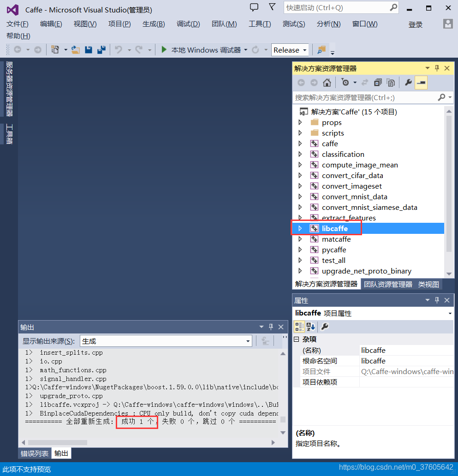Screen dimensions: 458x476
Task: Toggle the Preview Selected Items button
Action: (421, 83)
